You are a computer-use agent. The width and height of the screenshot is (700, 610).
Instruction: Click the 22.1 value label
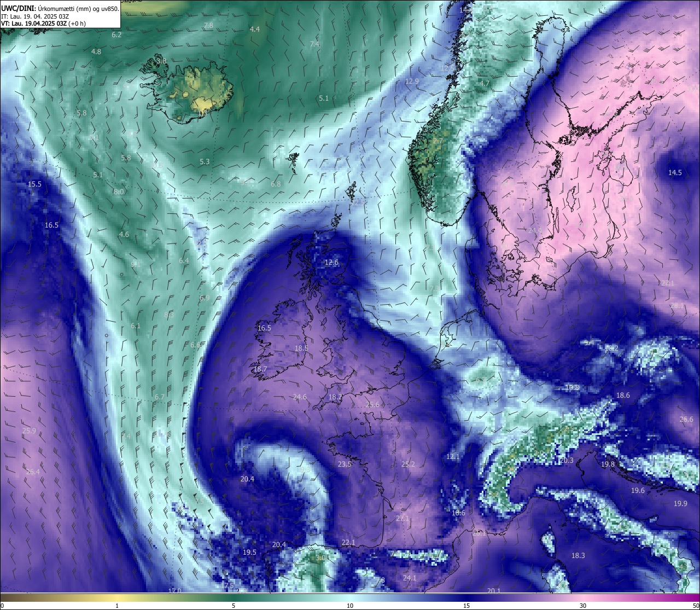pyautogui.click(x=348, y=543)
